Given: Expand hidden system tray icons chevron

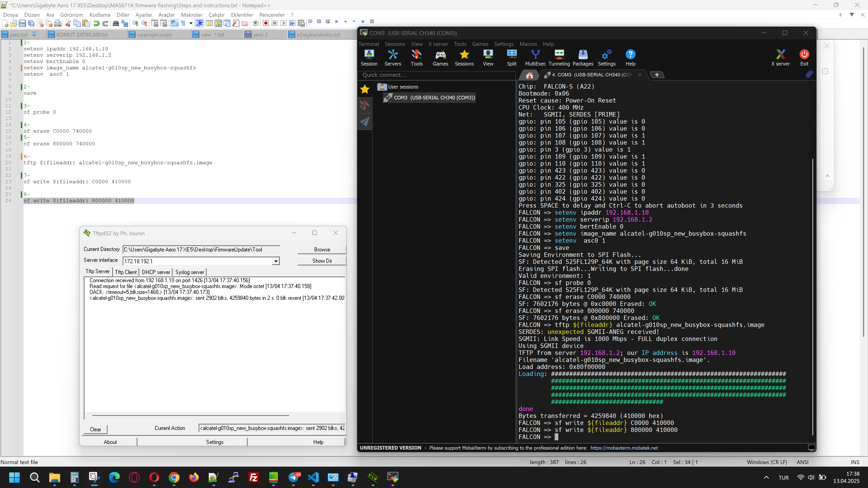Looking at the screenshot, I should point(766,477).
